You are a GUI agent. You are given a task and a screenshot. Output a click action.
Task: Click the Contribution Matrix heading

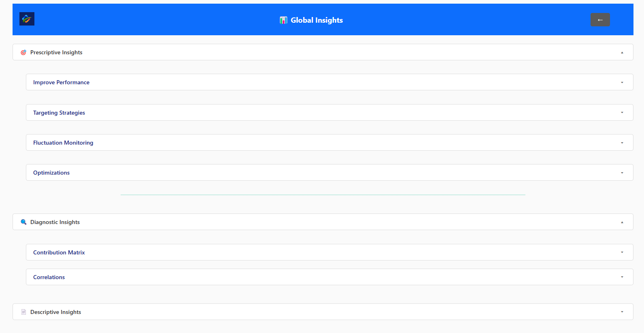click(59, 252)
